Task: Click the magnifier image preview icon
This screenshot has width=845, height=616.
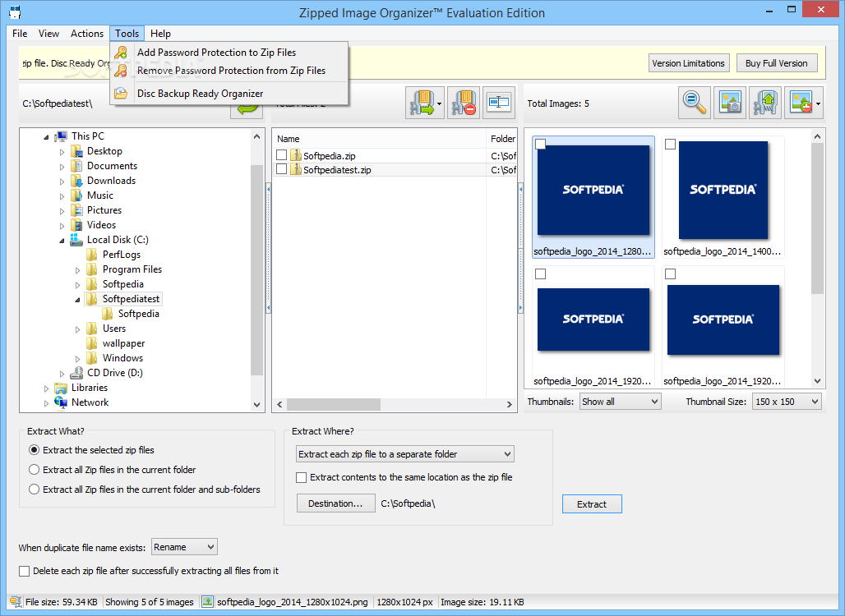Action: click(x=695, y=103)
